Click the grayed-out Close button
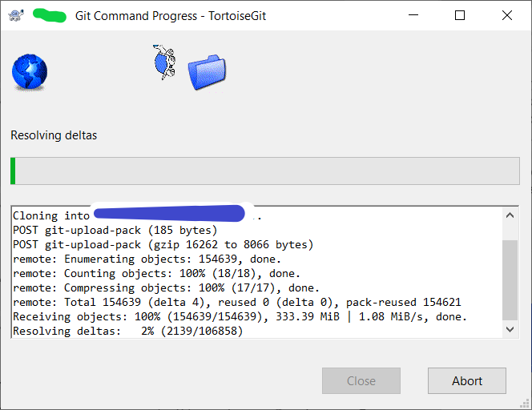Image resolution: width=532 pixels, height=410 pixels. (x=361, y=381)
